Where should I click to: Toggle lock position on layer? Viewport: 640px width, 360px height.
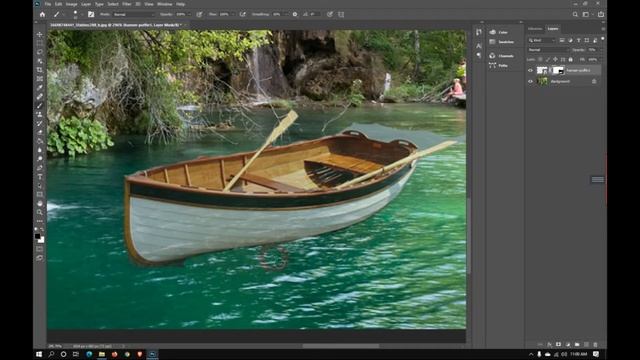click(556, 60)
